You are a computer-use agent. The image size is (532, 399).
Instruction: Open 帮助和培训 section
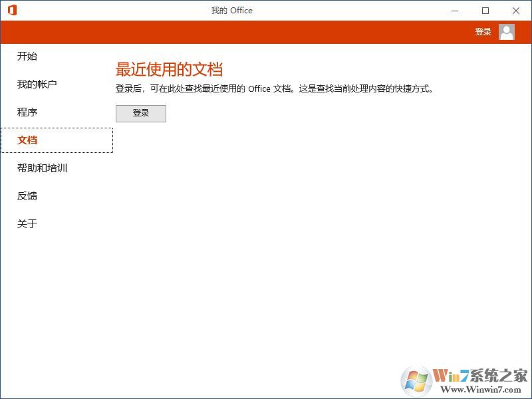pyautogui.click(x=42, y=168)
